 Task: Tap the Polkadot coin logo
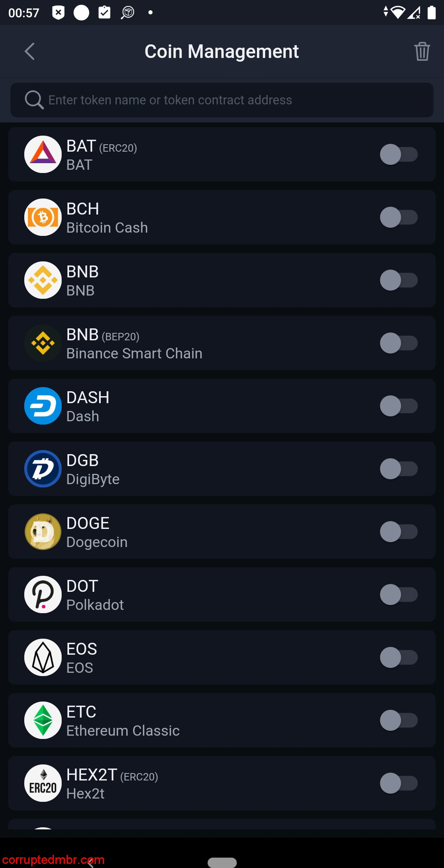coord(43,595)
